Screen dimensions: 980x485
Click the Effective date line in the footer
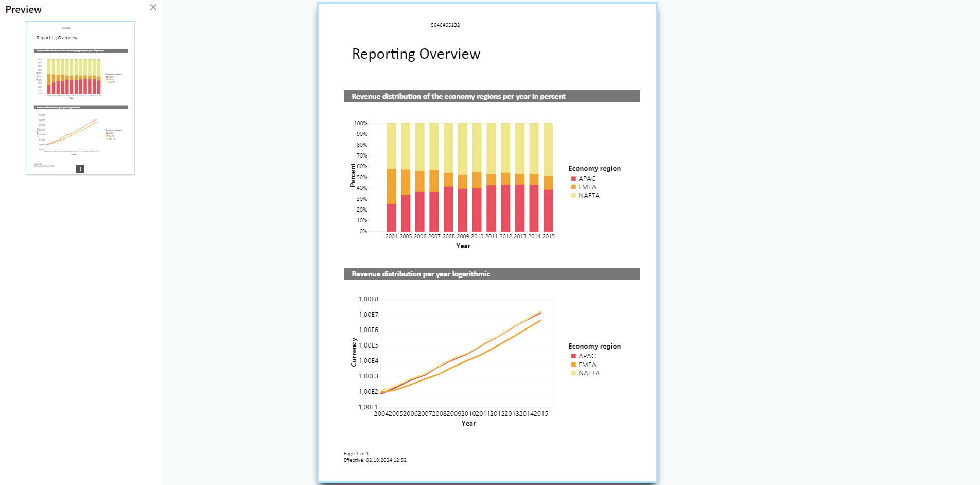point(375,460)
